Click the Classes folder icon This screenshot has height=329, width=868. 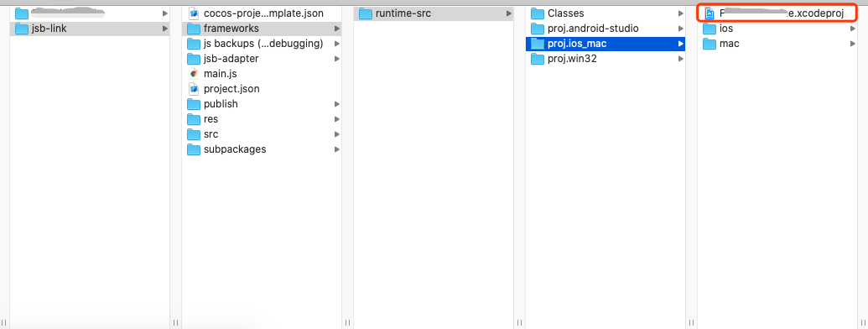click(x=538, y=13)
